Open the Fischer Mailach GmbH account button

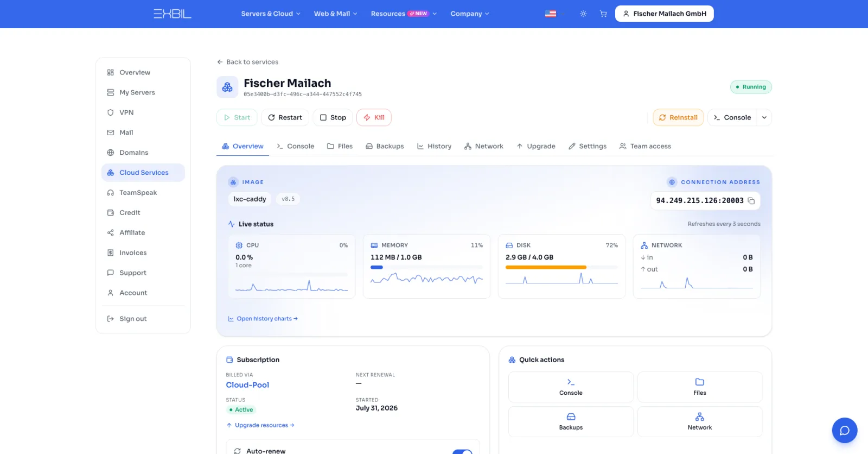click(x=665, y=14)
